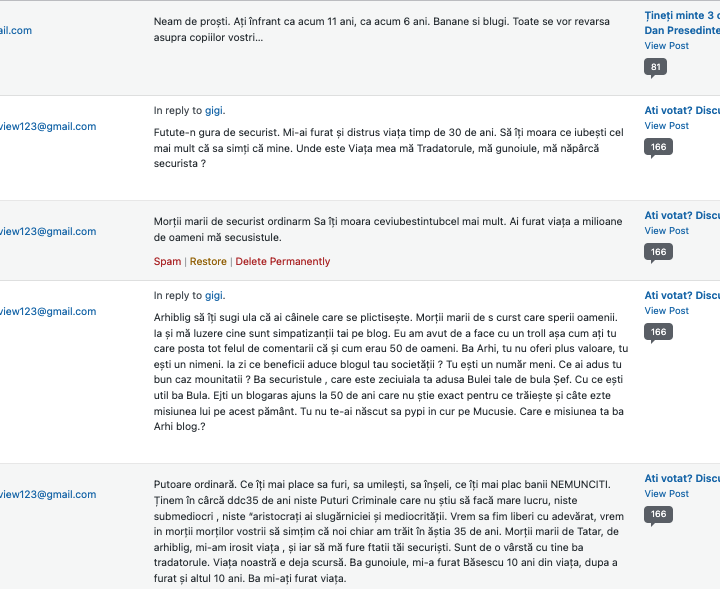This screenshot has height=589, width=720.
Task: Click View Post under the "Țineți minte" title
Action: (666, 46)
